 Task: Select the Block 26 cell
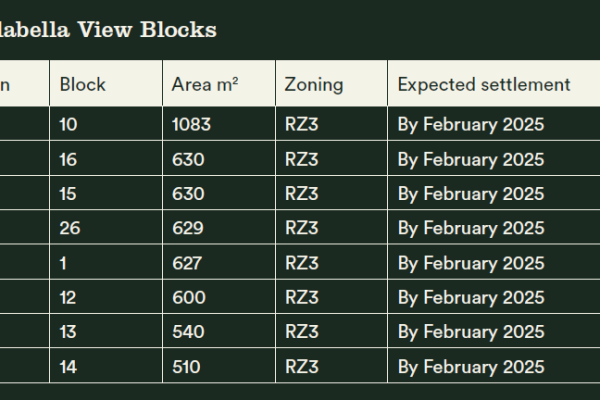[x=70, y=228]
